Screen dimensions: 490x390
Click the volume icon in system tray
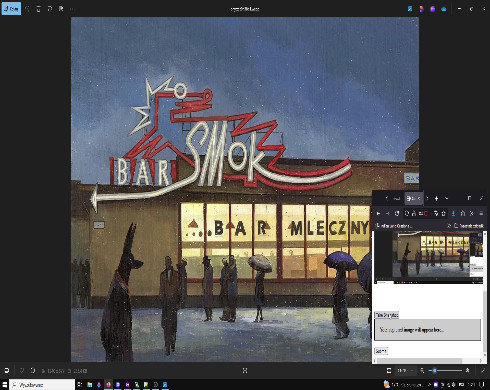click(x=454, y=385)
